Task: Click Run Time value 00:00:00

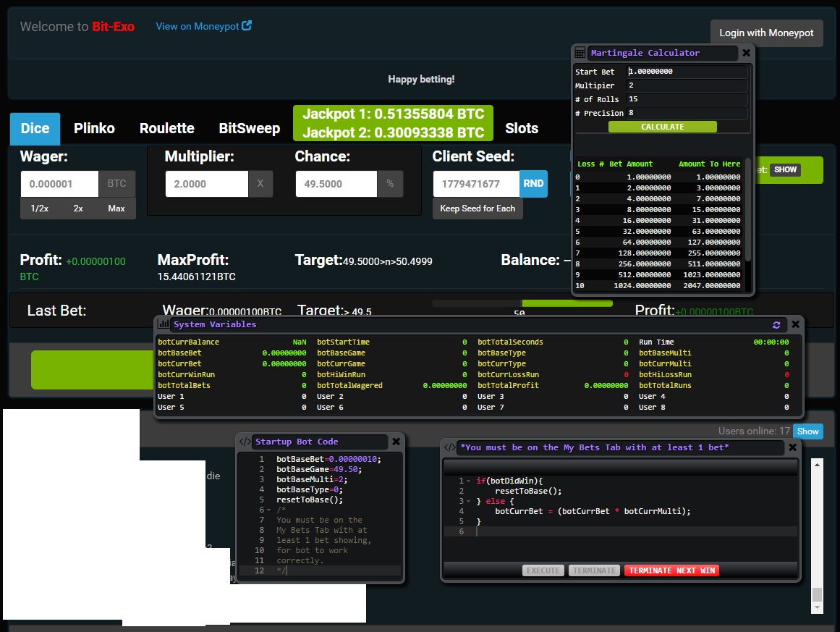Action: [771, 342]
